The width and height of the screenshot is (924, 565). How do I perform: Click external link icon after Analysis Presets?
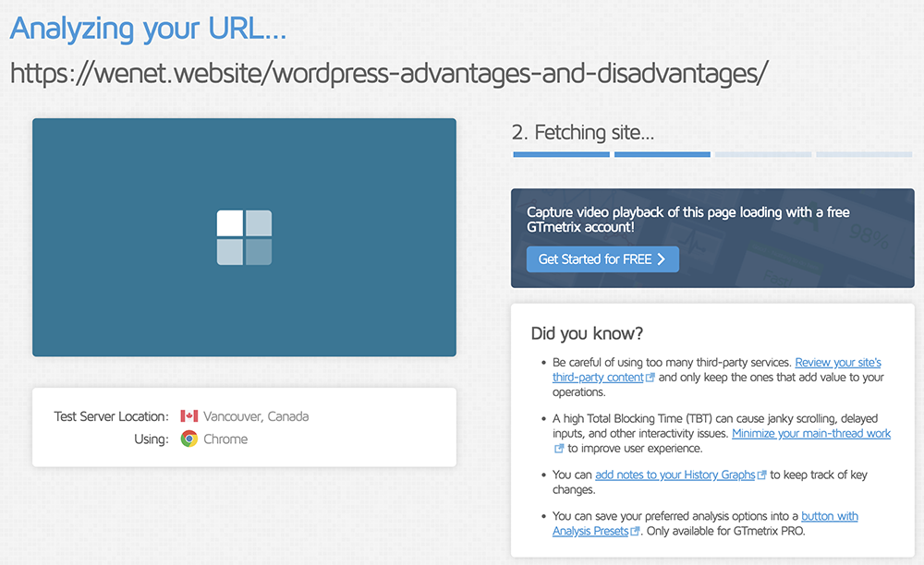635,532
